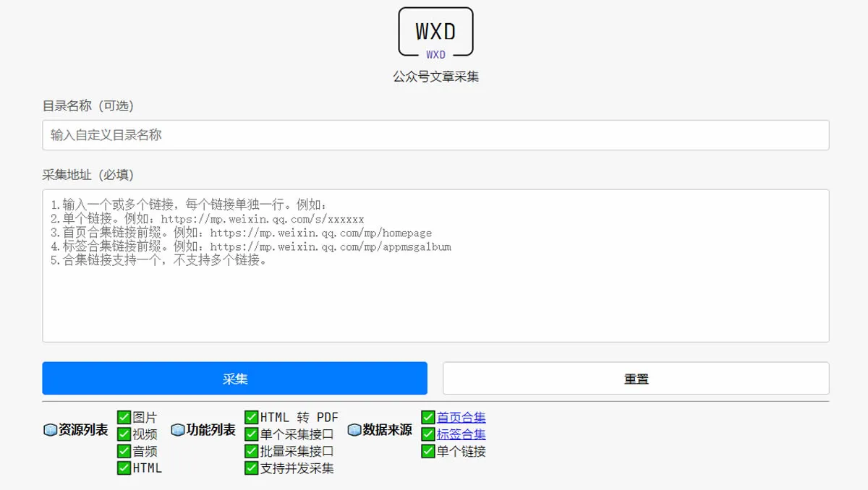Open the 标签合集 link
This screenshot has height=490, width=868.
tap(461, 434)
